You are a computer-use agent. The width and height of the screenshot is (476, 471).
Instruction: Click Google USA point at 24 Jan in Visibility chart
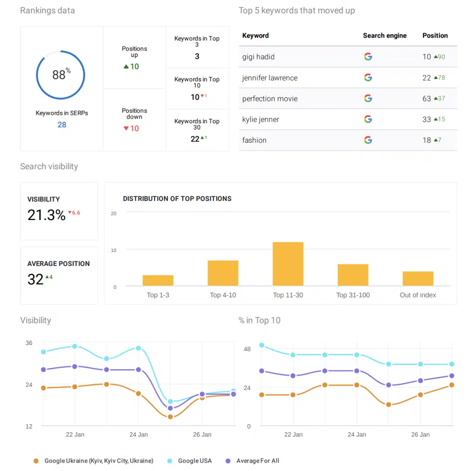pyautogui.click(x=139, y=348)
